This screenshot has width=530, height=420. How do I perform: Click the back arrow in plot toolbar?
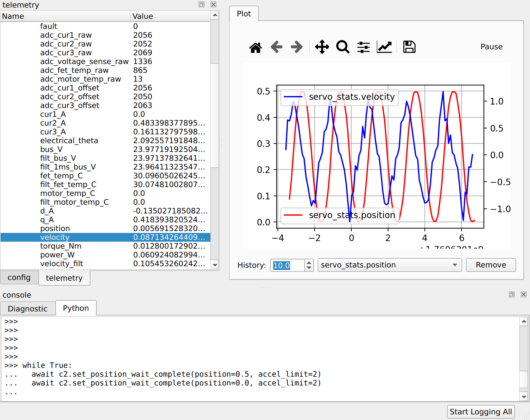pyautogui.click(x=276, y=47)
